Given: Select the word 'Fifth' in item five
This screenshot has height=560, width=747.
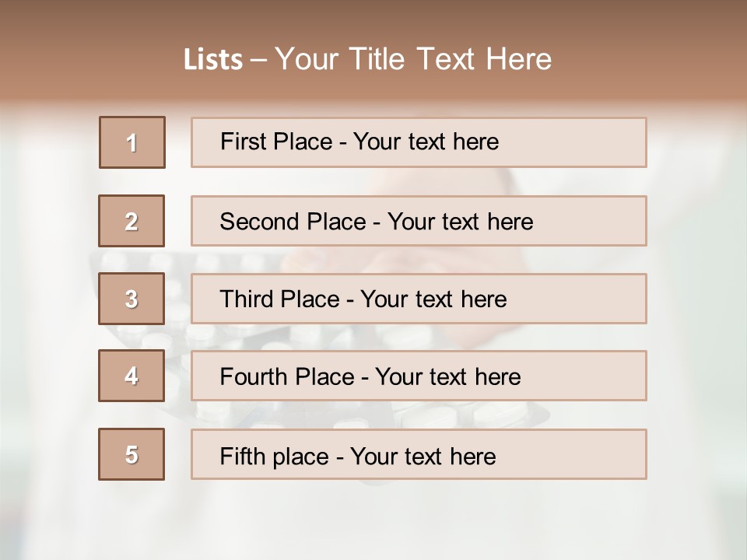Looking at the screenshot, I should pos(242,456).
